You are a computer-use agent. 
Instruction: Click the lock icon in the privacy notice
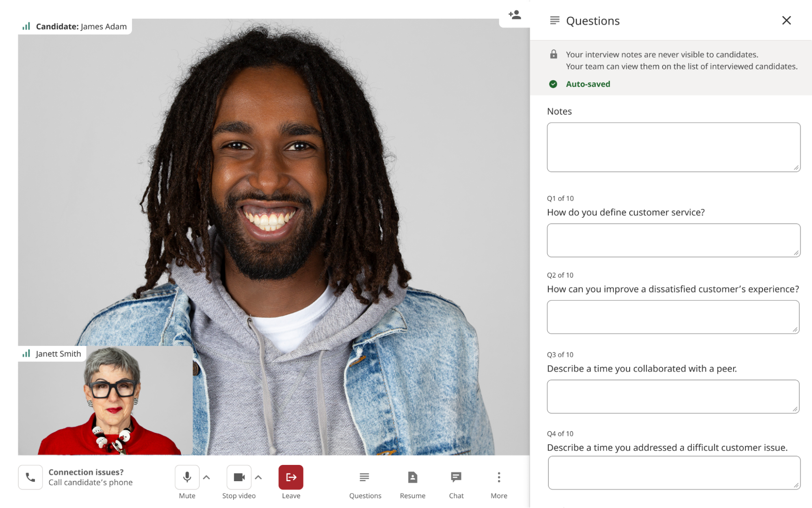[553, 54]
